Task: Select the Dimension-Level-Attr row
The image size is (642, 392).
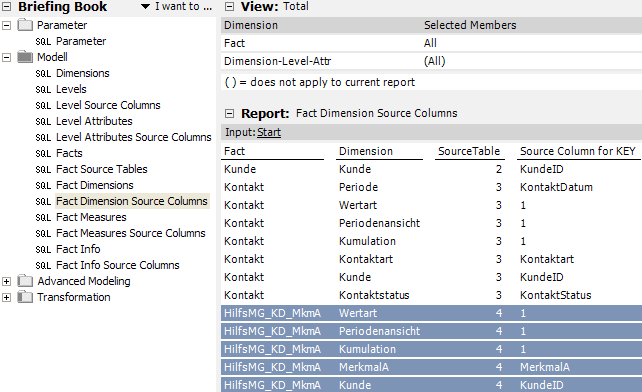Action: pos(432,61)
